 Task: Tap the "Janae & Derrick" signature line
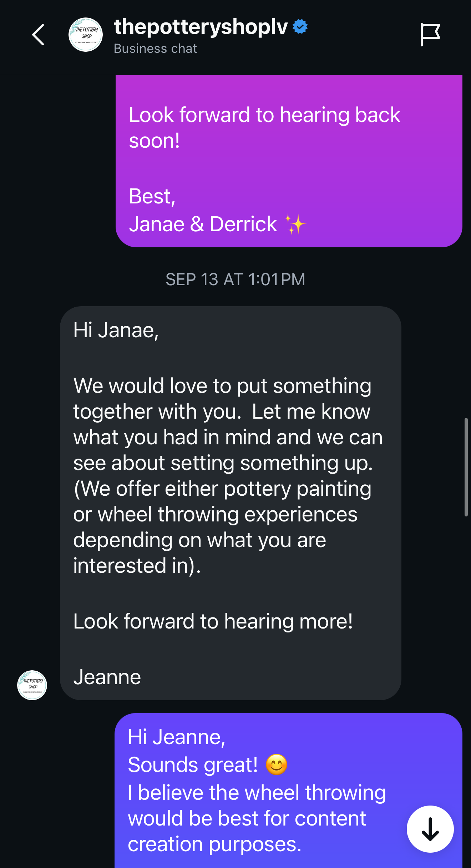[203, 224]
